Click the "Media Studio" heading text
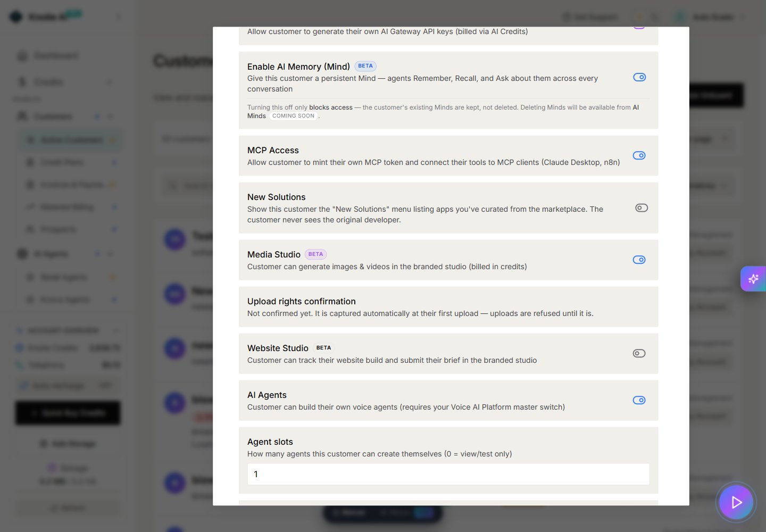766x532 pixels. click(274, 255)
